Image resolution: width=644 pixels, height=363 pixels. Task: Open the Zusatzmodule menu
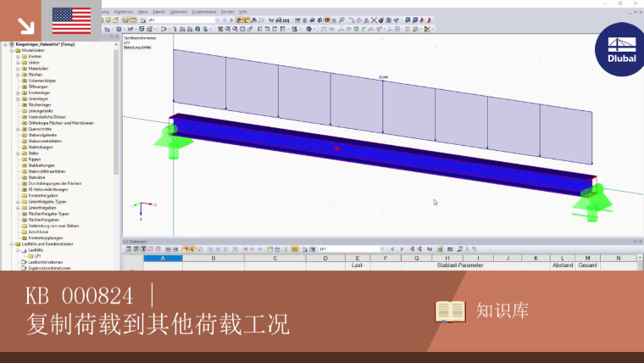point(204,12)
